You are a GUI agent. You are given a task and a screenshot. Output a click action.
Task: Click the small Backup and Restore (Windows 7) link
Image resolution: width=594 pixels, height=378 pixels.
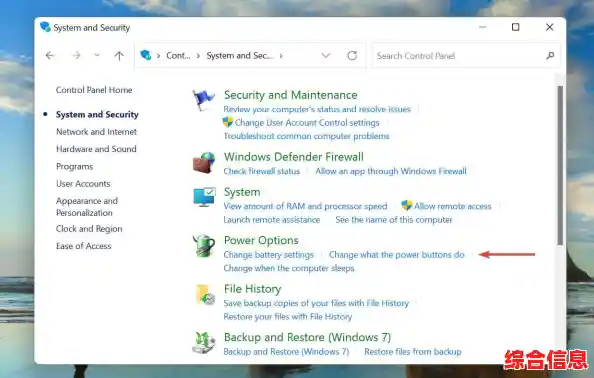click(286, 351)
